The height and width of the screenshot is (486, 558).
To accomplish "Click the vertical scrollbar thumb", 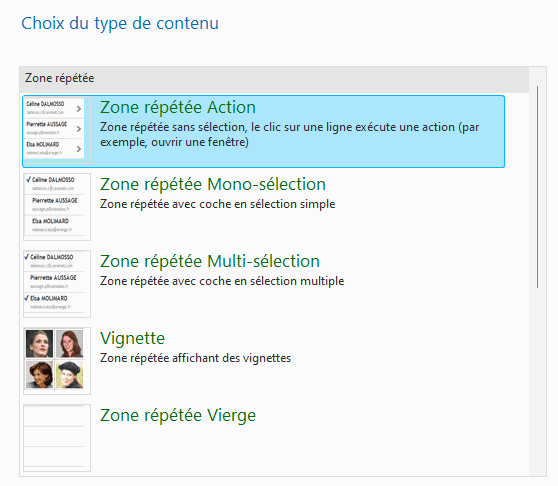I will [x=537, y=187].
